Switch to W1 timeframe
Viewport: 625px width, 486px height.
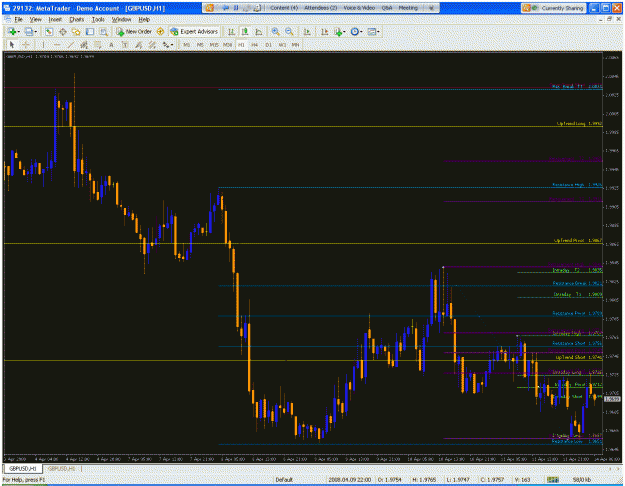[282, 45]
